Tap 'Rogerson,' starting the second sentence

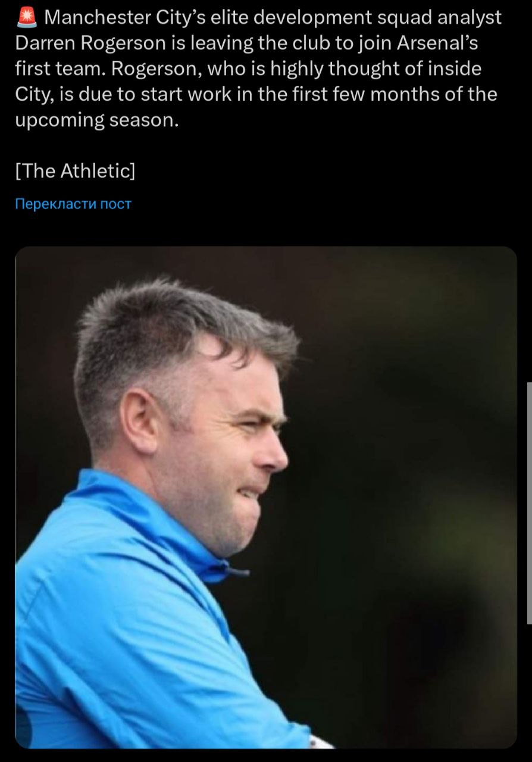[x=158, y=69]
